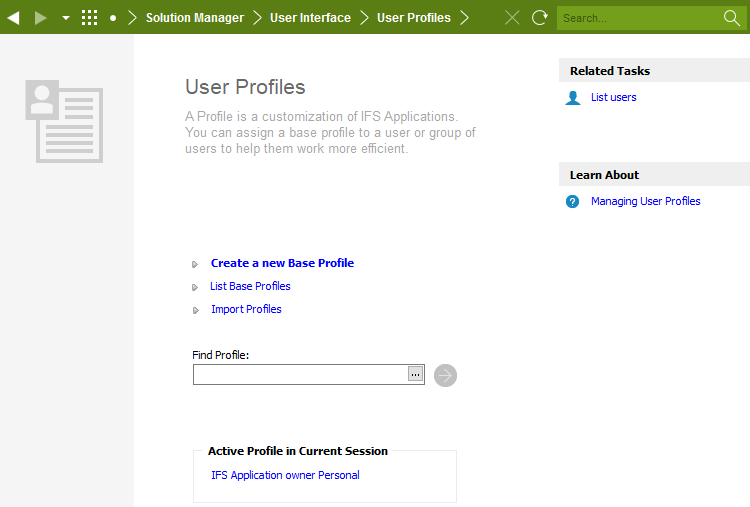Open Create a new Base Profile
This screenshot has height=507, width=750.
pyautogui.click(x=282, y=263)
